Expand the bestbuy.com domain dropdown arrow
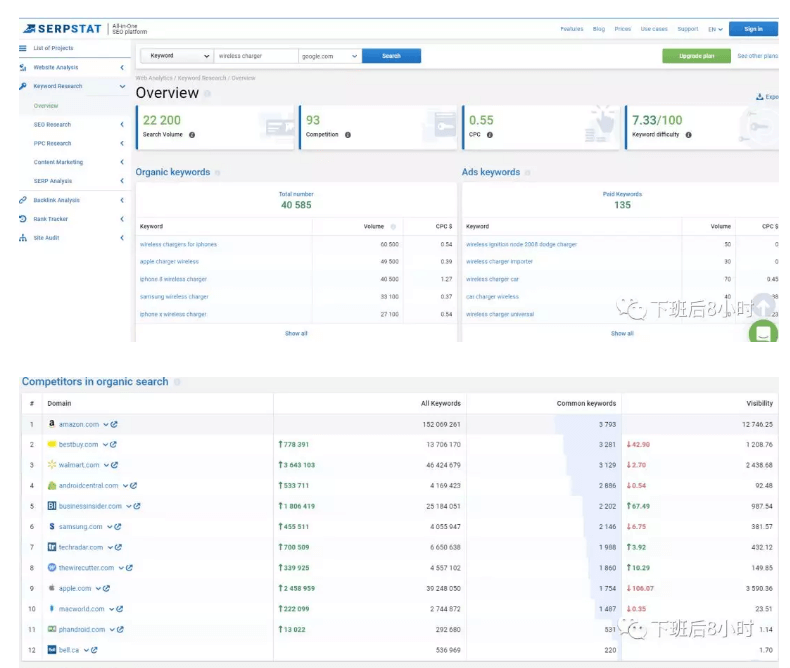The image size is (790, 668). 104,445
